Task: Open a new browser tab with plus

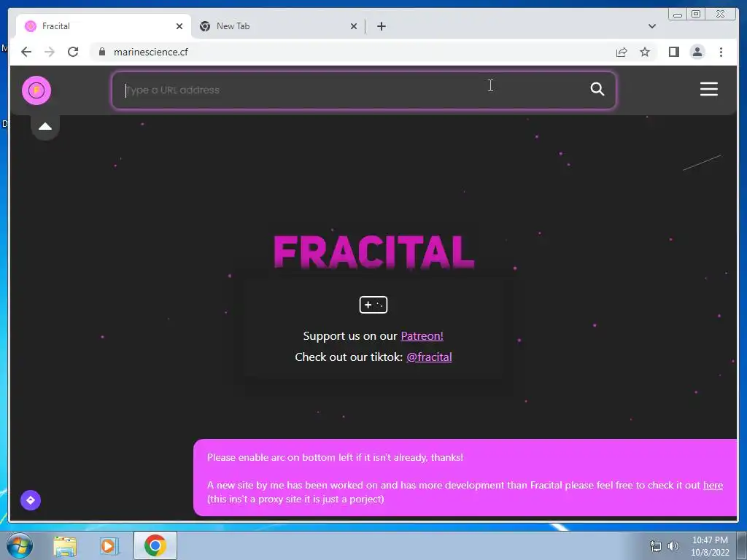Action: coord(381,26)
